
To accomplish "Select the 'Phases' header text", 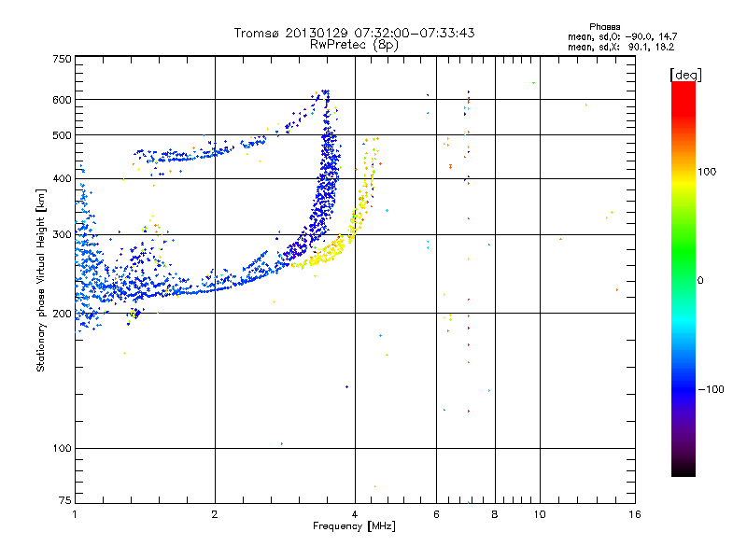I will (x=604, y=27).
